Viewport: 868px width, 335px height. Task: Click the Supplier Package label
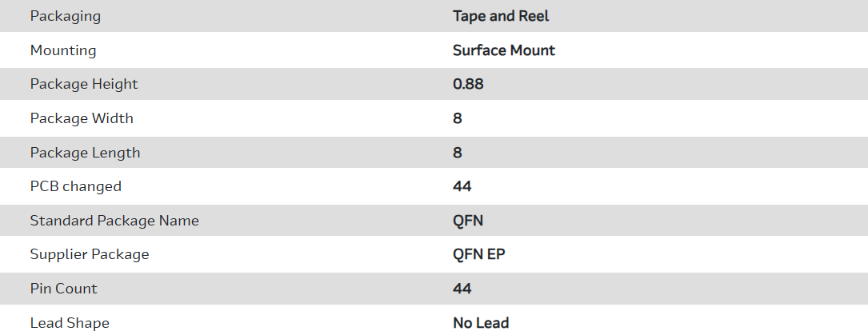pos(90,254)
